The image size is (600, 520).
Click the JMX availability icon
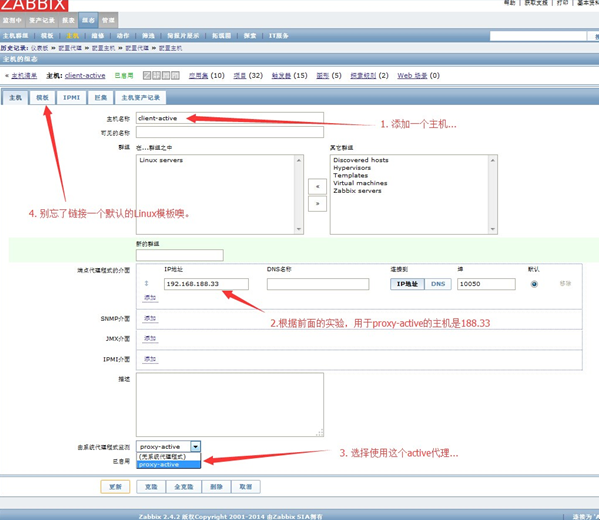(x=166, y=75)
